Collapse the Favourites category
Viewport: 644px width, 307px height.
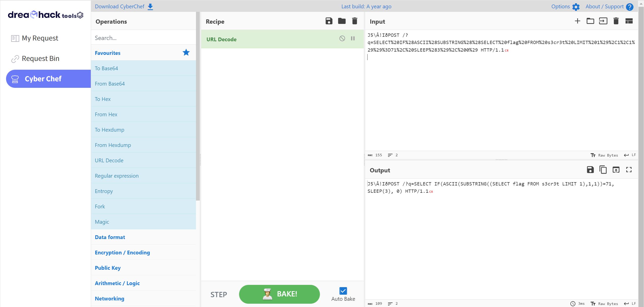coord(108,53)
